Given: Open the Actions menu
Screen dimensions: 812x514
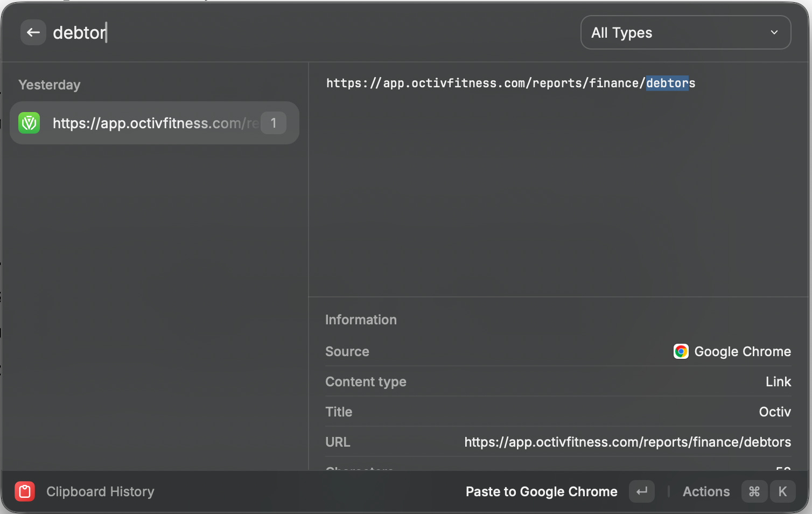Looking at the screenshot, I should (x=706, y=491).
